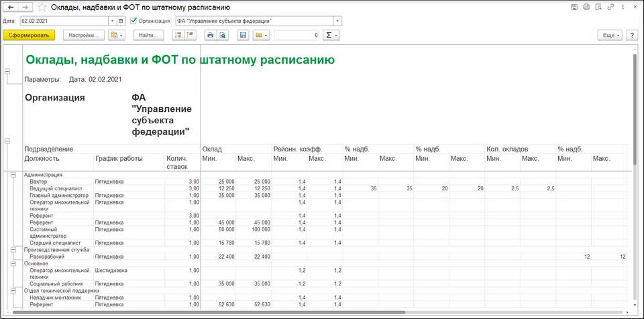Open the Настройки... settings button
This screenshot has height=319, width=644.
84,36
